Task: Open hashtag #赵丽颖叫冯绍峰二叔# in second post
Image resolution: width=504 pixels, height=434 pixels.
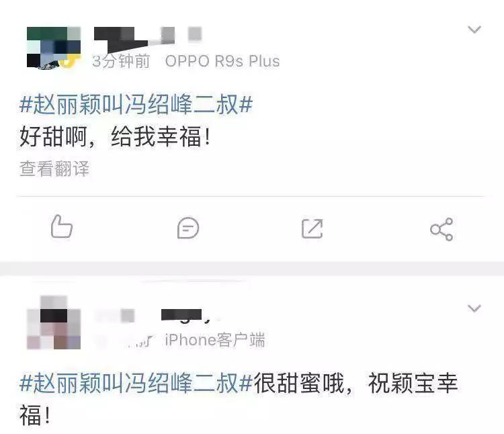Action: tap(136, 383)
